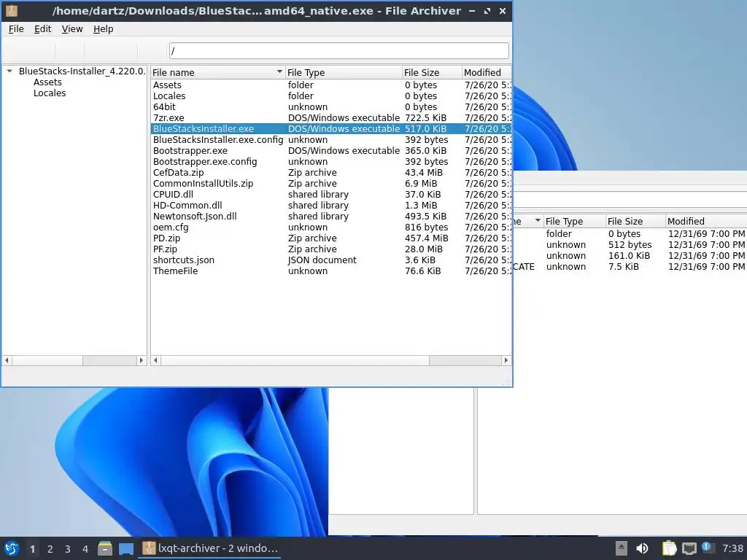Click the removable media tray icon

click(622, 548)
